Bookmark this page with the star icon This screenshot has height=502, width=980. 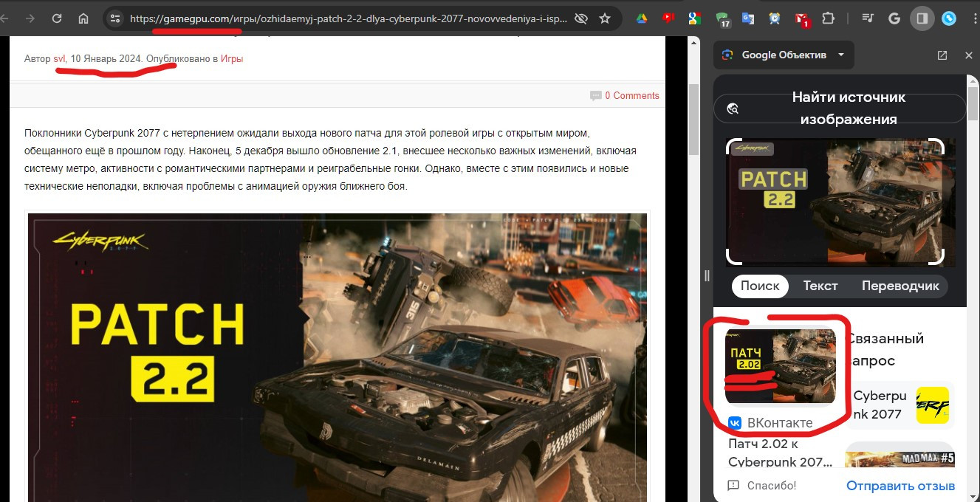(x=605, y=18)
